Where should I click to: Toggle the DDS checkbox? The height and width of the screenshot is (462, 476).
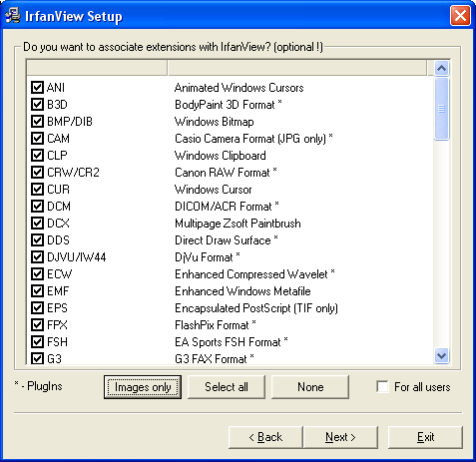[37, 240]
